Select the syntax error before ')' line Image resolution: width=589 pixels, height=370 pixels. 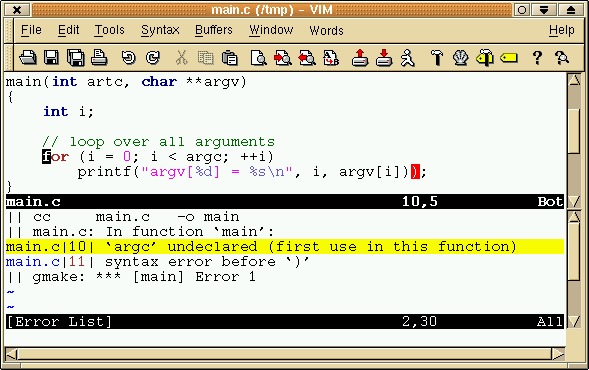pos(158,262)
